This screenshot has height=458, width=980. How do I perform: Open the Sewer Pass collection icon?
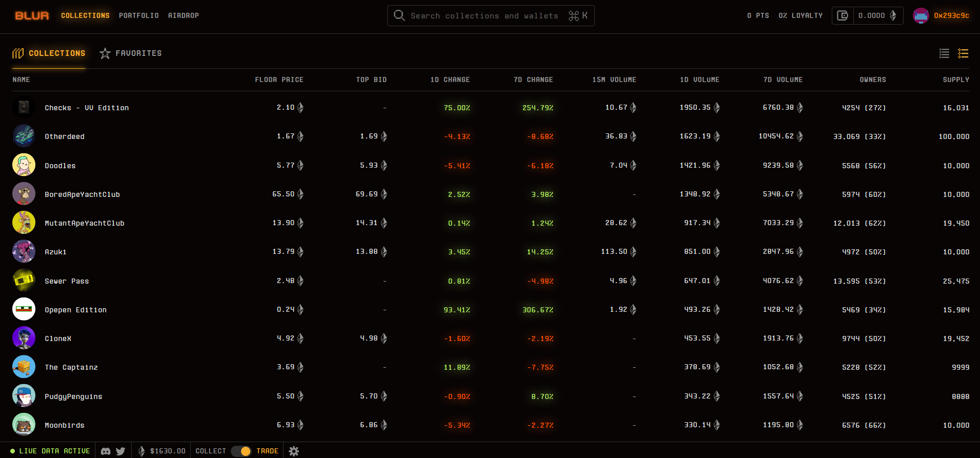(24, 281)
